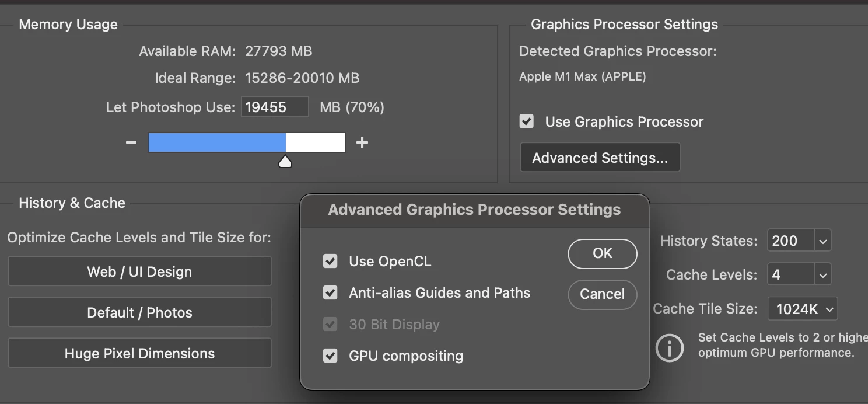This screenshot has height=404, width=868.
Task: Disable the Use OpenCL checkbox
Action: coord(331,261)
